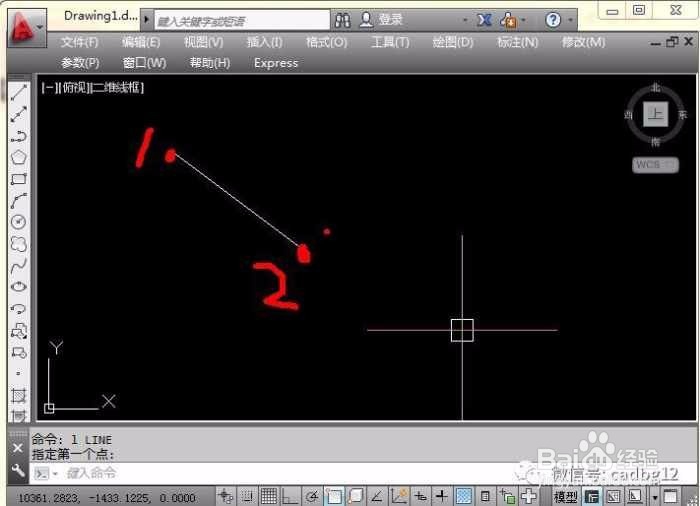The height and width of the screenshot is (506, 700).
Task: Toggle Infer Constraints in status bar
Action: click(225, 496)
